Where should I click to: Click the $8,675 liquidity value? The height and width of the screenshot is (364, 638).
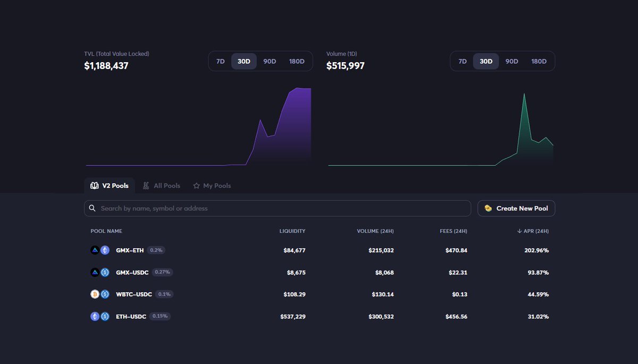tap(296, 273)
